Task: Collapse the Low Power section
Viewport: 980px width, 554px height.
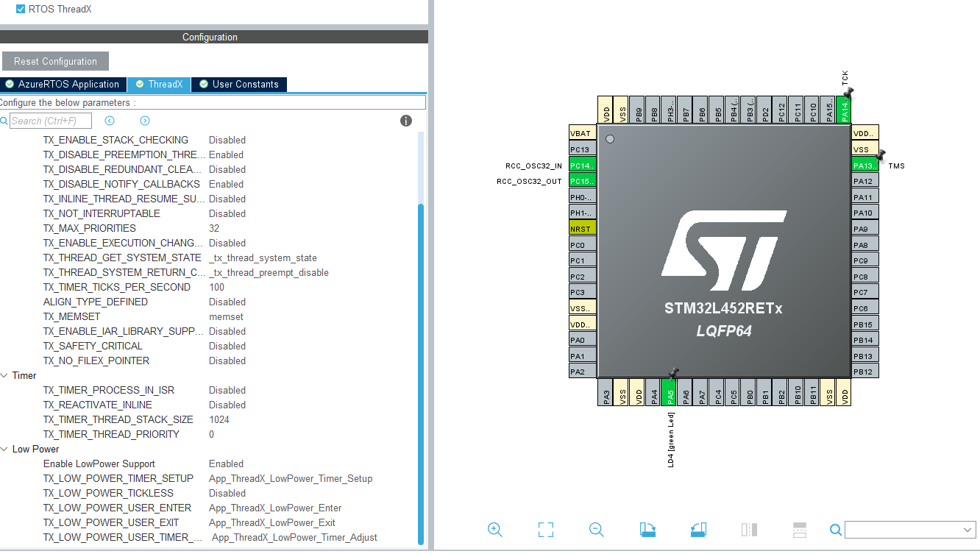Action: [x=5, y=449]
